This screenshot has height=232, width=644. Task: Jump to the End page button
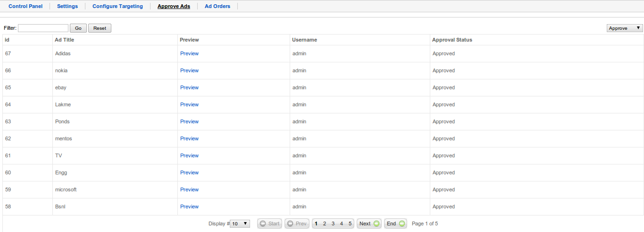(396, 223)
